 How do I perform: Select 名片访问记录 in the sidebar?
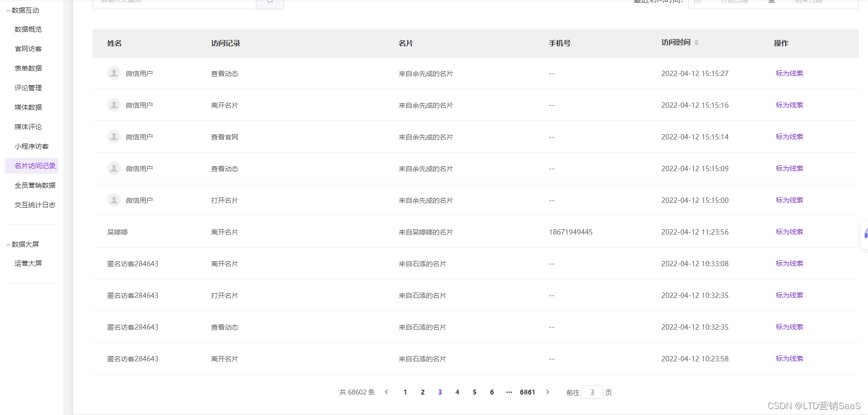tap(32, 166)
